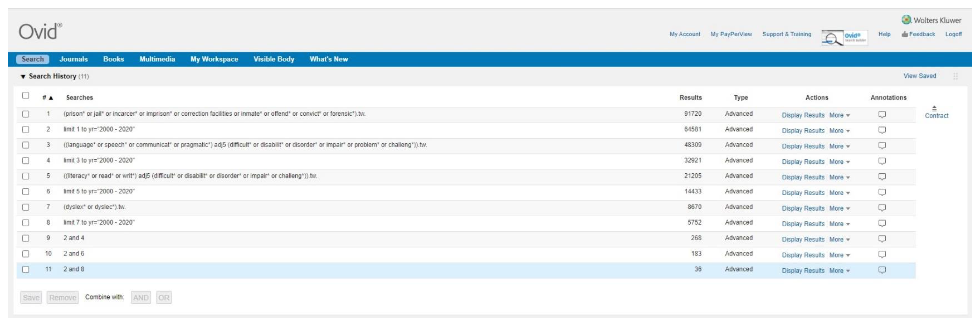The width and height of the screenshot is (980, 326).
Task: Display Results for search 7
Action: 803,208
